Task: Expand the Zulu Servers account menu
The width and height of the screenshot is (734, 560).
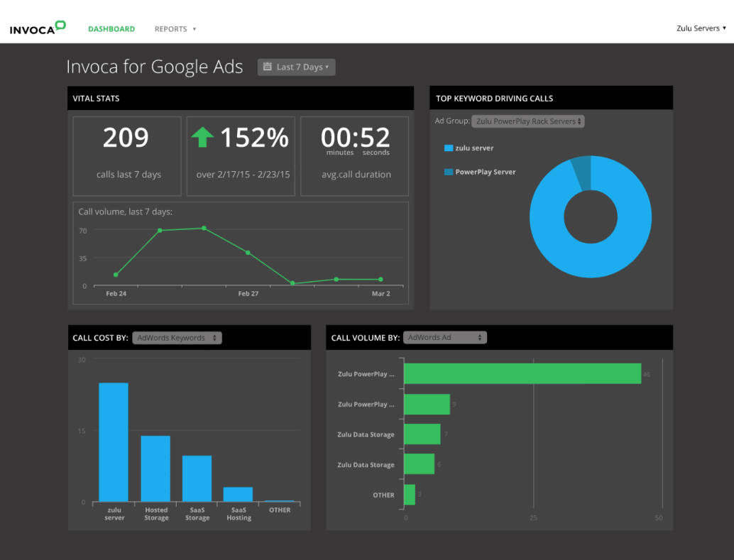Action: coord(701,28)
